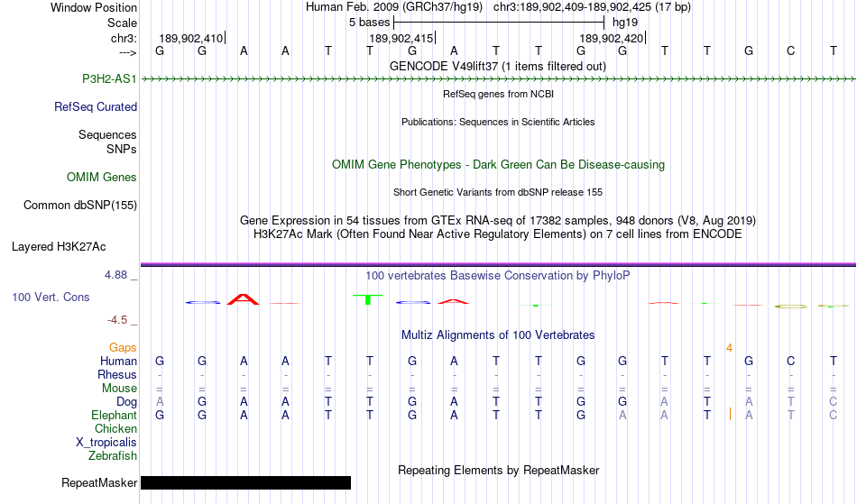Click the Multiz Alignments of 100 Vertebrates title
This screenshot has height=504, width=857.
pyautogui.click(x=498, y=334)
